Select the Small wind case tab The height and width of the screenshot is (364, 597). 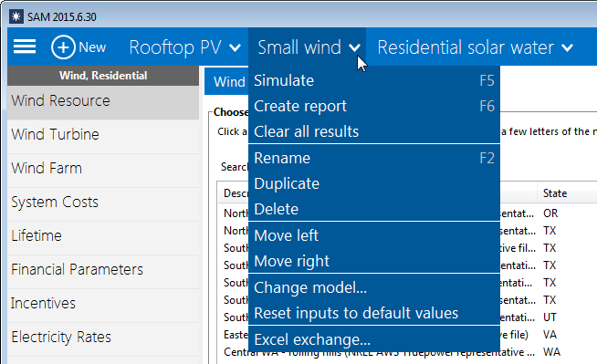click(299, 47)
